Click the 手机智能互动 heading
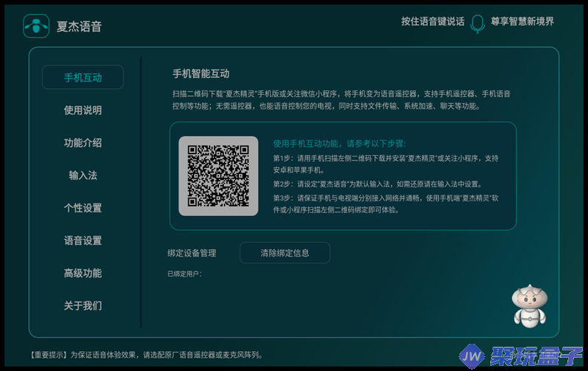The height and width of the screenshot is (371, 588). (201, 73)
